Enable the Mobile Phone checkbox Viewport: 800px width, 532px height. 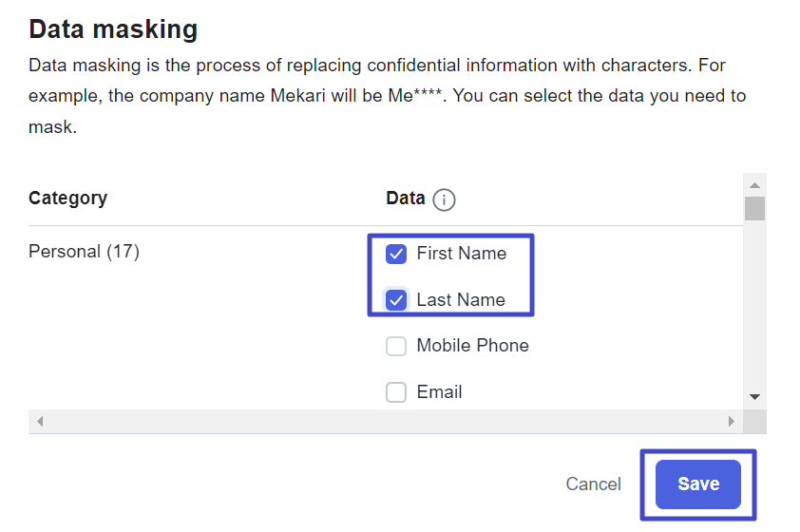(396, 346)
